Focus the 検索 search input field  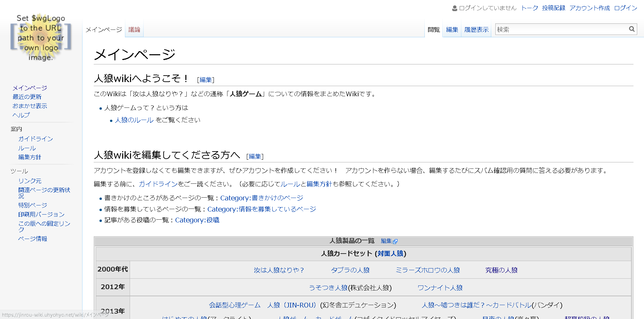(x=561, y=29)
